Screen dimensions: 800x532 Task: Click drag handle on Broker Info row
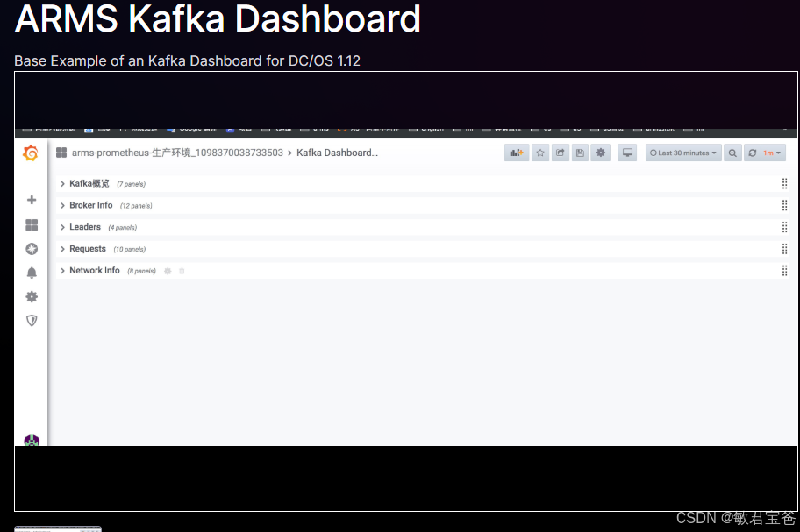coord(785,205)
